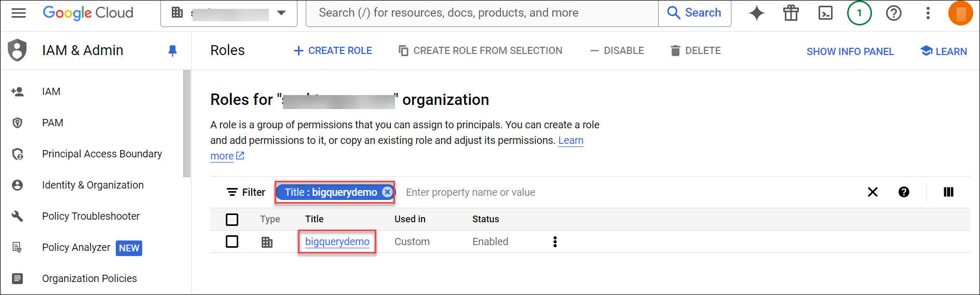Click the IAM & Admin shield icon

[x=18, y=50]
